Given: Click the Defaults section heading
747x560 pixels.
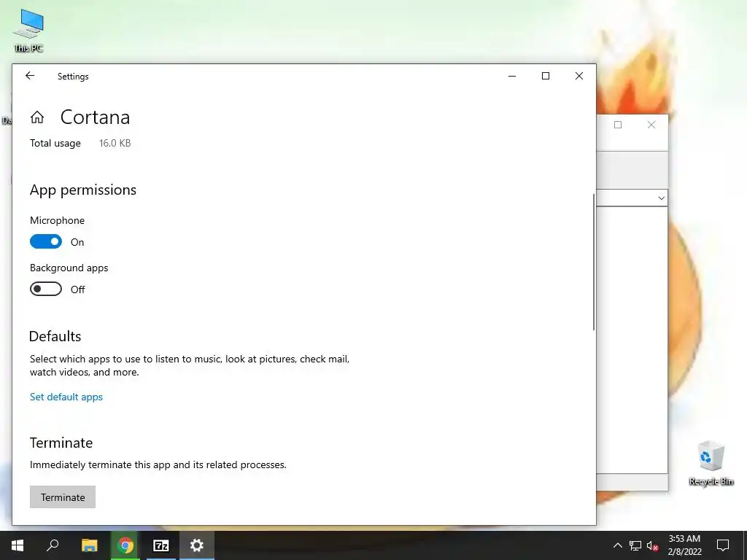Looking at the screenshot, I should [55, 336].
